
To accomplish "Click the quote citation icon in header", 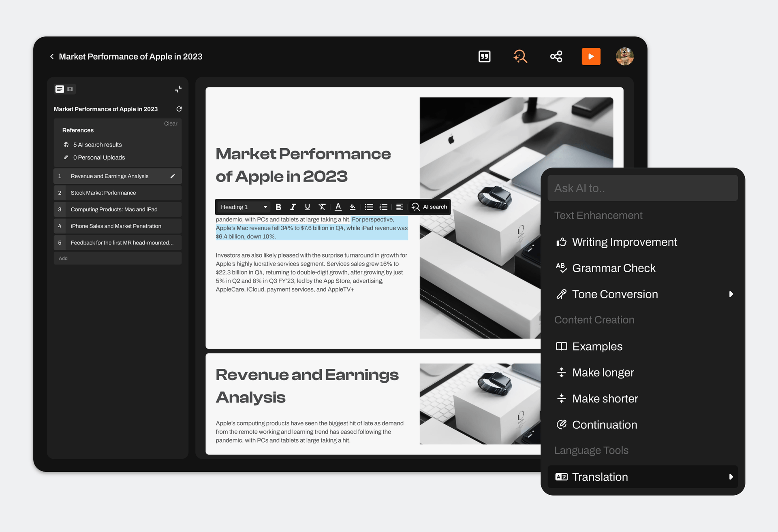I will (x=484, y=56).
